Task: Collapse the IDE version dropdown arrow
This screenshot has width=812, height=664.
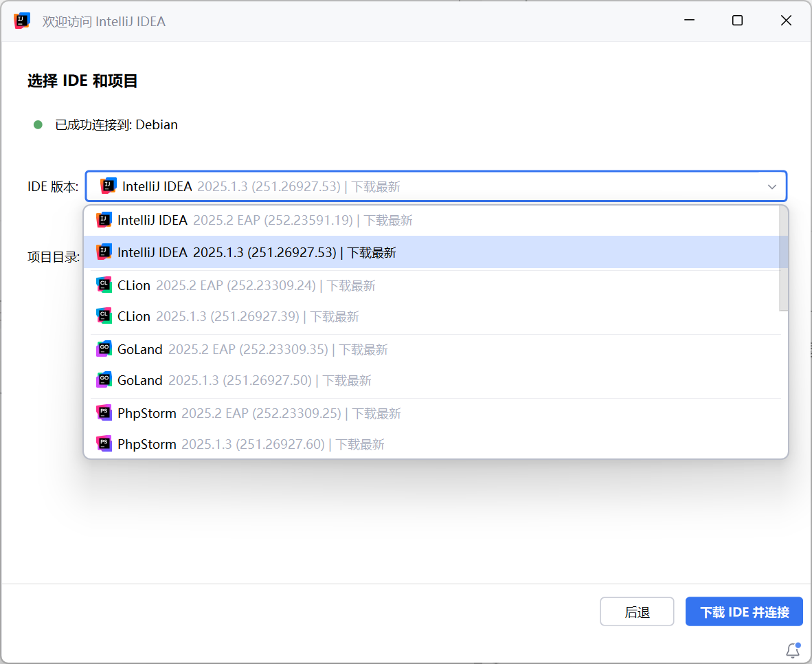Action: pos(771,186)
